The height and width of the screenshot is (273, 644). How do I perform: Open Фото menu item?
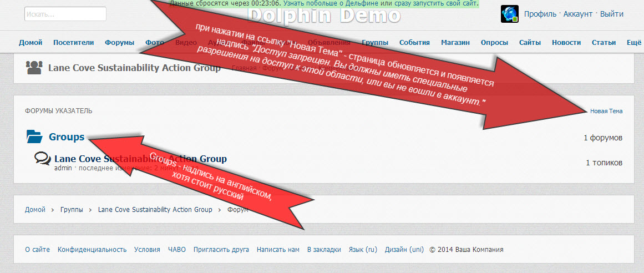(155, 42)
